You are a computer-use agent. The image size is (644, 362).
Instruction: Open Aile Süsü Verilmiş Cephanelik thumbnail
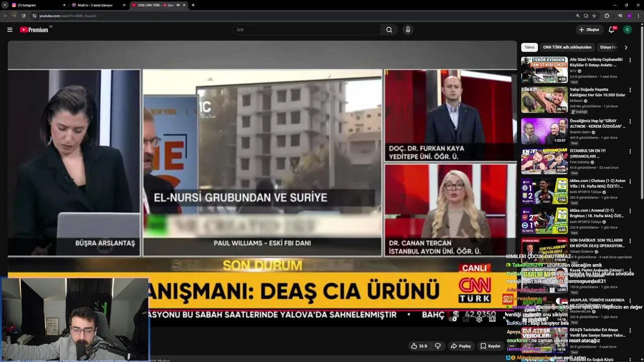coord(544,70)
